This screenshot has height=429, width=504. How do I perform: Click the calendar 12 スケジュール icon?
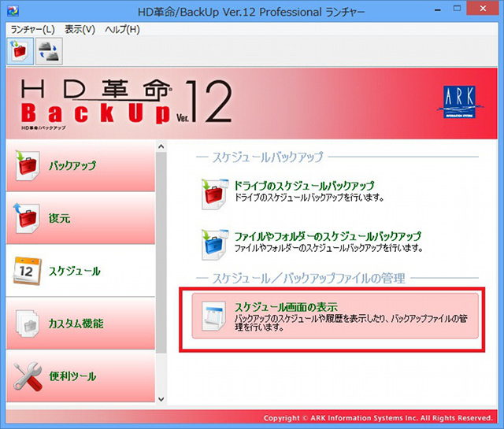pyautogui.click(x=27, y=271)
